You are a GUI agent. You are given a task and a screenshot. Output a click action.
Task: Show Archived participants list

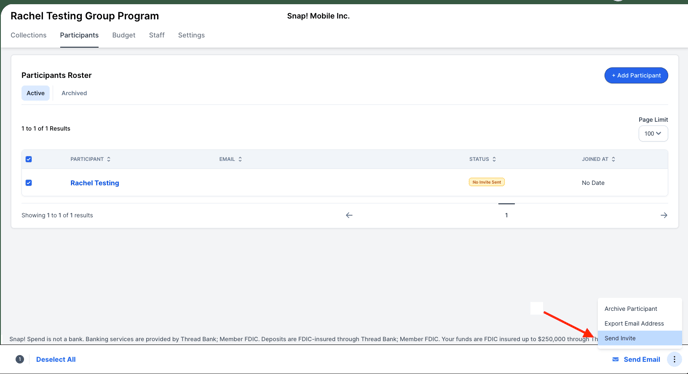coord(74,93)
